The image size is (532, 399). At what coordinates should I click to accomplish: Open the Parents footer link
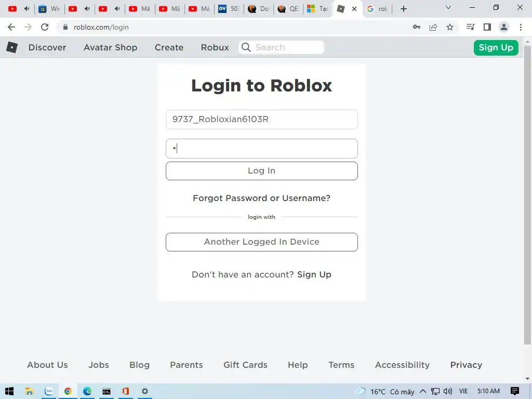point(187,365)
